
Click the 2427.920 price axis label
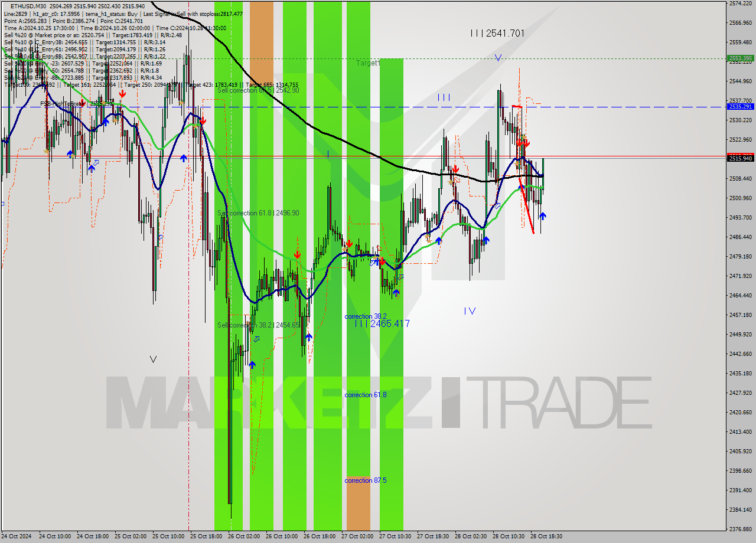click(741, 393)
